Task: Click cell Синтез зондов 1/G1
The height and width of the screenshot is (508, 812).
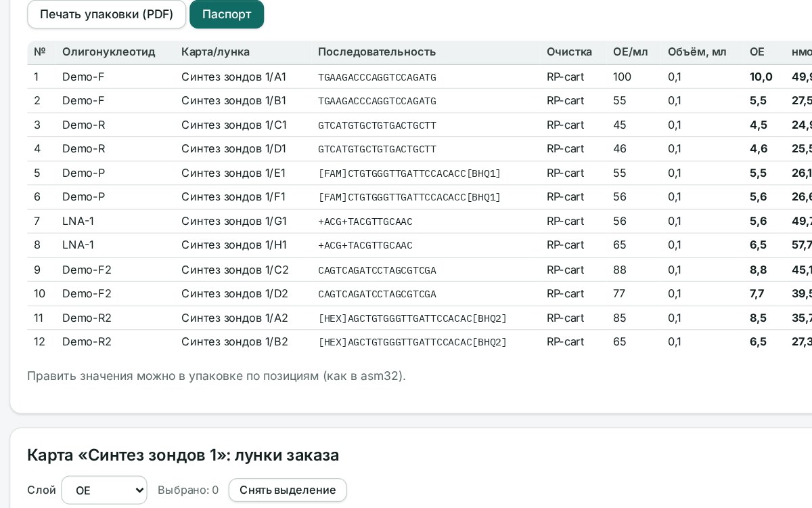Action: (234, 221)
